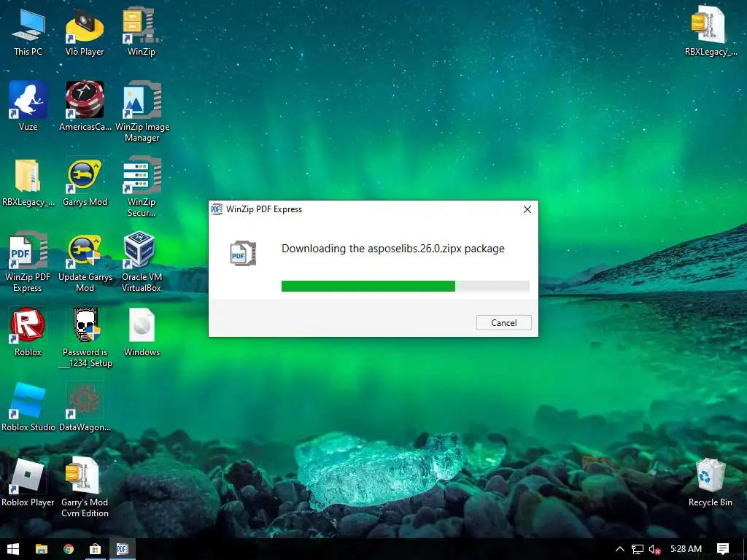Select the This PC desktop icon
The image size is (747, 560).
[x=28, y=32]
